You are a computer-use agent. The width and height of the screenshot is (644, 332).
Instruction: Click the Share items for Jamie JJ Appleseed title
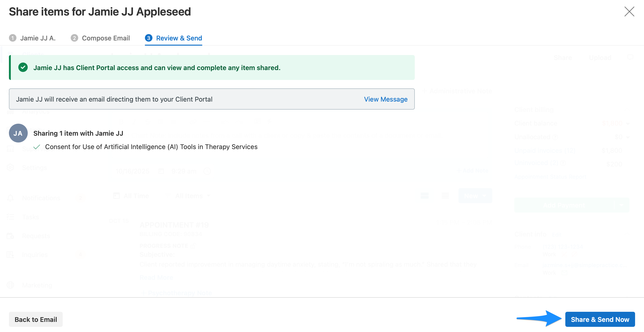pyautogui.click(x=100, y=12)
